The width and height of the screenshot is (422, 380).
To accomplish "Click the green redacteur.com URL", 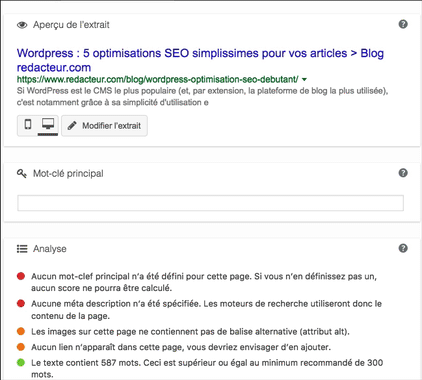I will [158, 79].
